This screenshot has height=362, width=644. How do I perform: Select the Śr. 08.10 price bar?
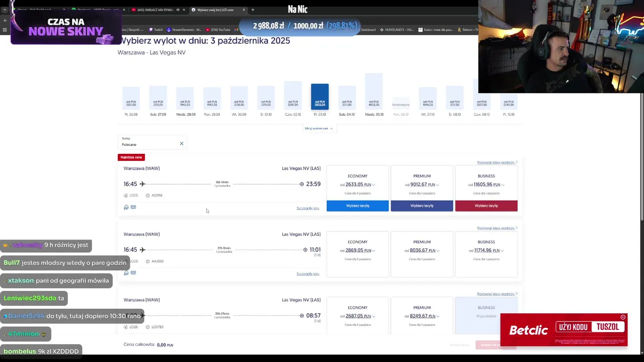pyautogui.click(x=455, y=98)
